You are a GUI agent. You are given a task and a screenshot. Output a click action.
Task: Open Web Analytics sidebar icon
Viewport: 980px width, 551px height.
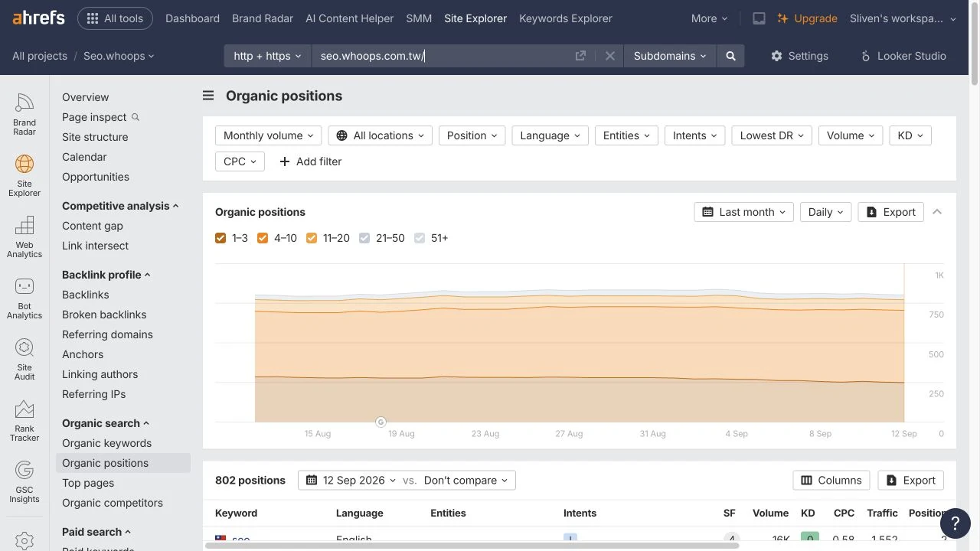24,237
